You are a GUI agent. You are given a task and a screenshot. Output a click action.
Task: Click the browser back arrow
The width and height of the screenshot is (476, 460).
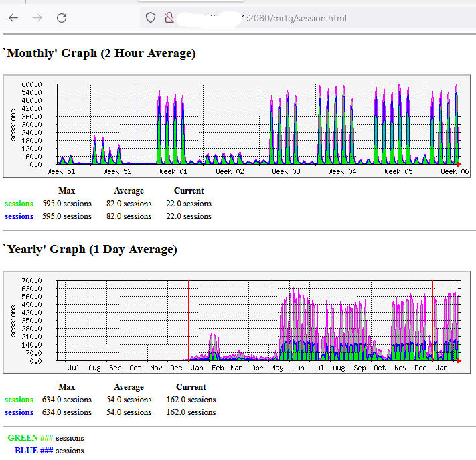click(x=13, y=18)
